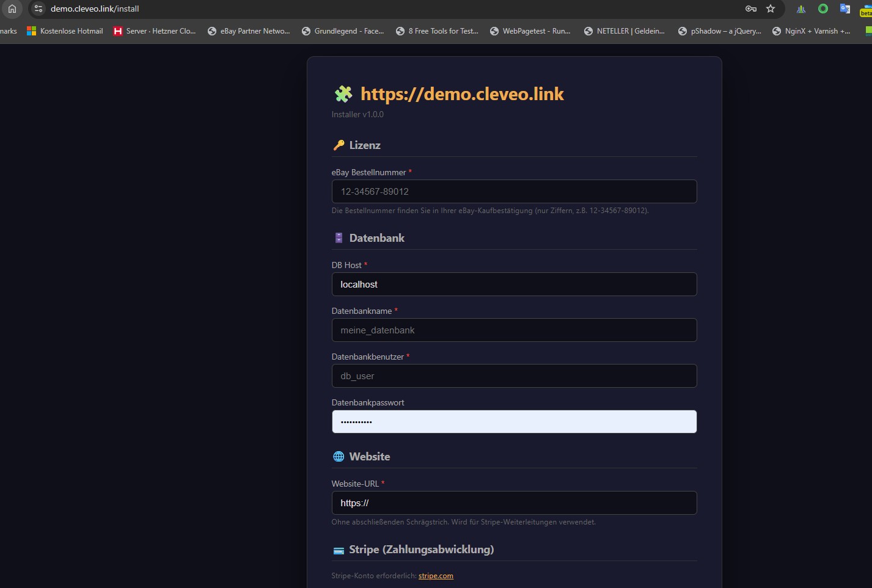This screenshot has height=588, width=872.
Task: Click the green circle extension icon
Action: (x=823, y=9)
